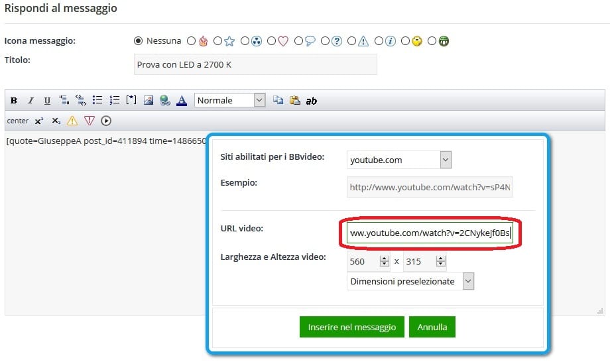Insert a numbered list

pyautogui.click(x=114, y=100)
